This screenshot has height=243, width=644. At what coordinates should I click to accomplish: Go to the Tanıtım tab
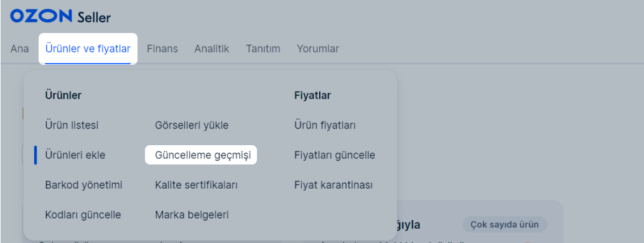tap(263, 49)
